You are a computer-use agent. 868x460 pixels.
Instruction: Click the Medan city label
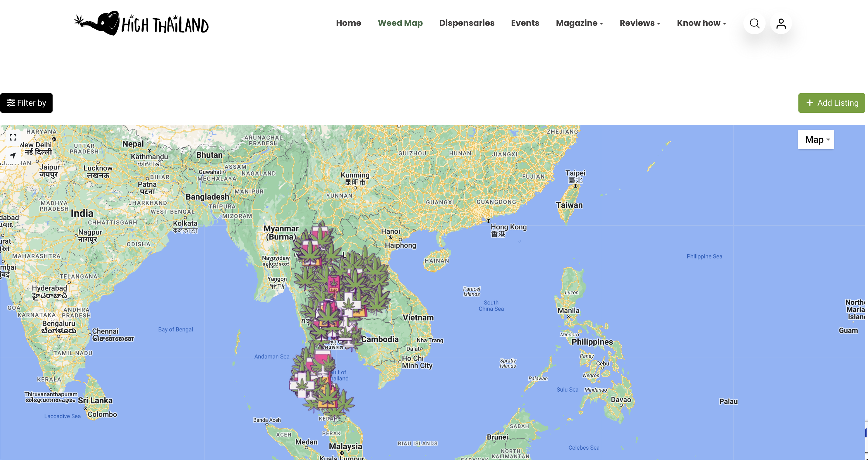point(306,442)
